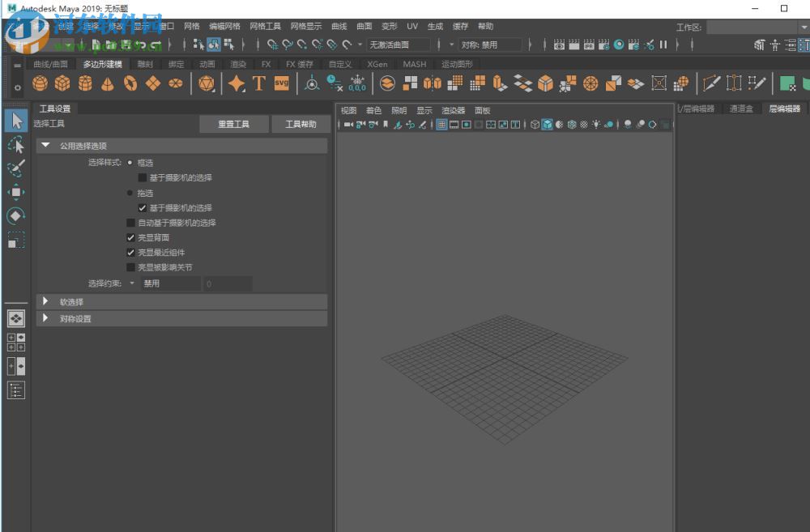This screenshot has height=532, width=810.
Task: Uncheck the 亮显背面 checkbox
Action: [x=131, y=237]
